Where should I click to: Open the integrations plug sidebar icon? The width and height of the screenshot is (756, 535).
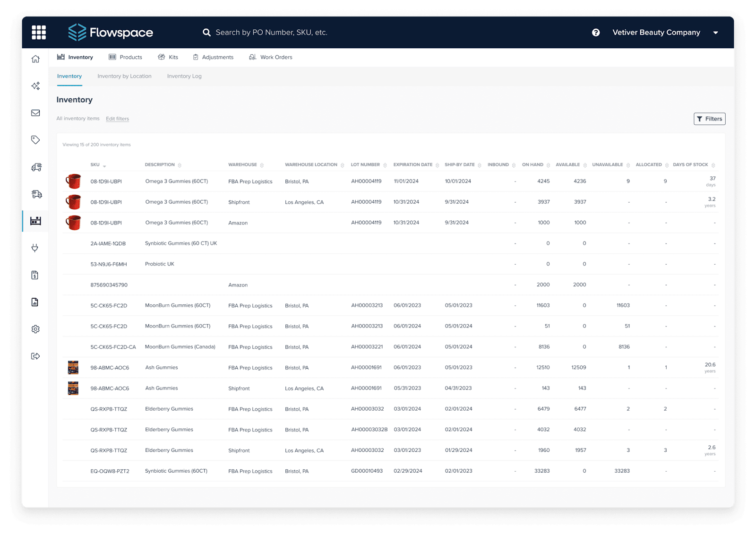(x=35, y=248)
